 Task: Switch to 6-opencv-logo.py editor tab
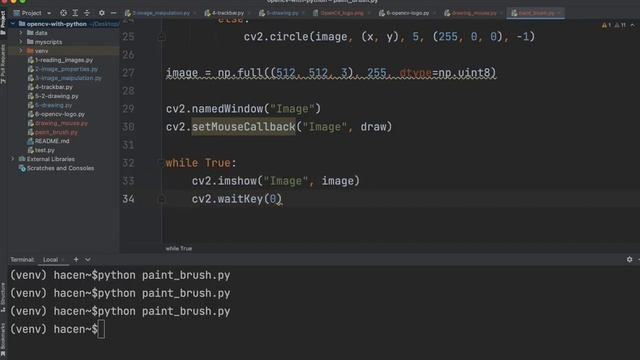[405, 13]
